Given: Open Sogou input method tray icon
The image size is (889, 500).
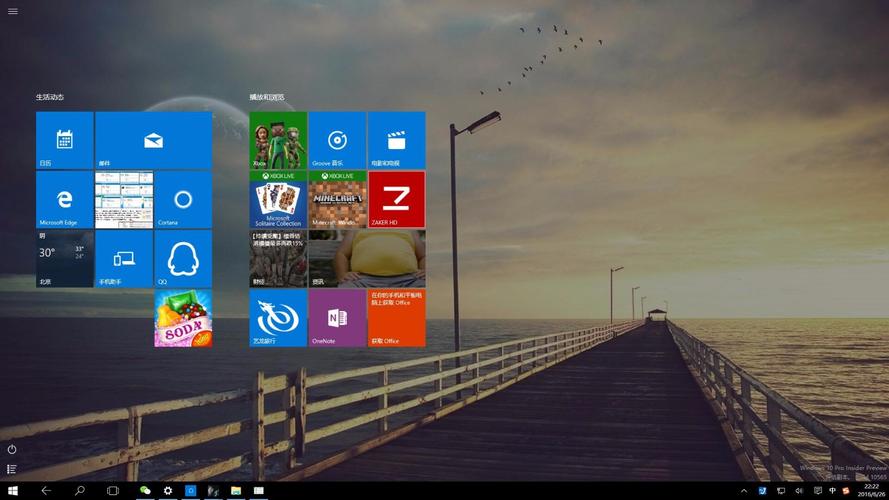Looking at the screenshot, I should [845, 491].
